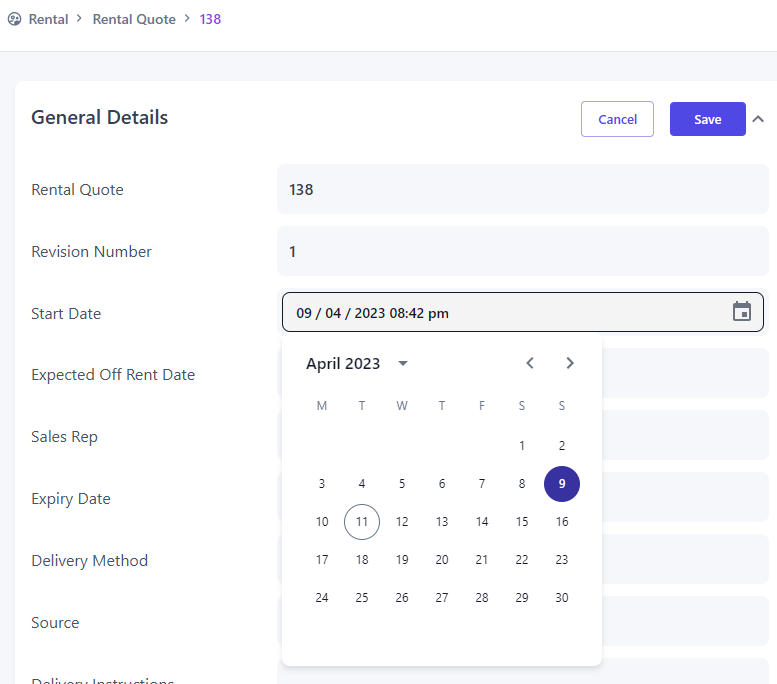Focus the Revision Number field

[522, 251]
